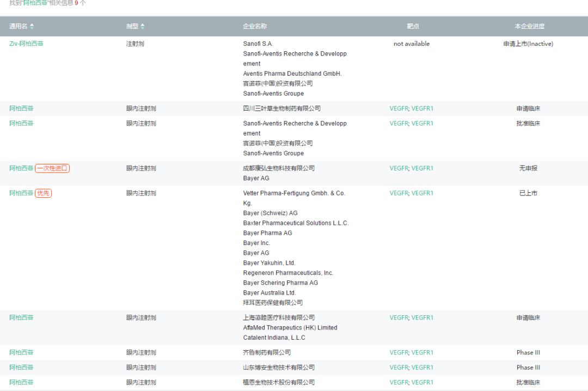
Task: Open 阿柏西普 link in the 齐鲁制药 row
Action: click(x=21, y=352)
